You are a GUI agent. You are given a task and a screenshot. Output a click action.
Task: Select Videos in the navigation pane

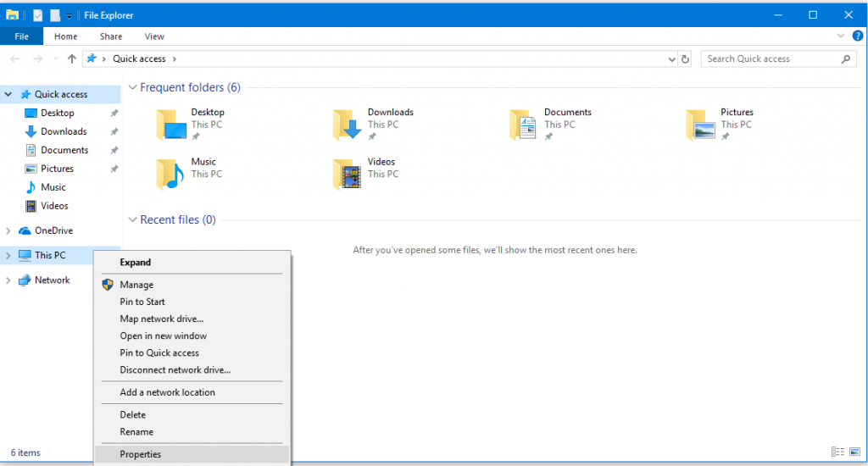[x=54, y=206]
